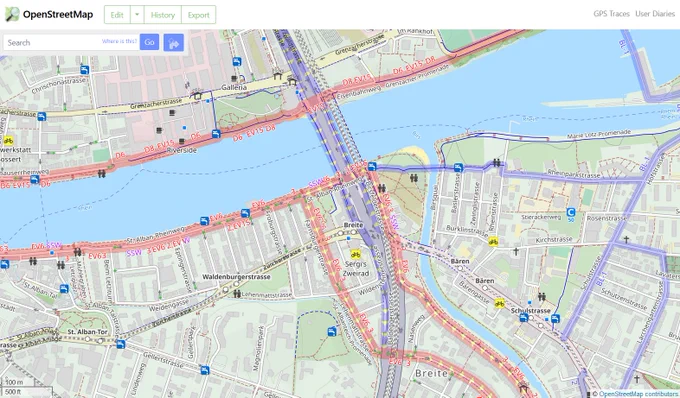Click toilets icon above Schulstrasse stop

pos(542,297)
